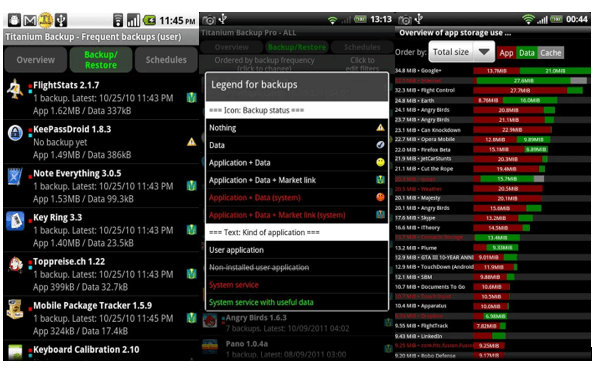This screenshot has height=371, width=602.
Task: Open Key Ring 3.3 entry
Action: click(101, 230)
